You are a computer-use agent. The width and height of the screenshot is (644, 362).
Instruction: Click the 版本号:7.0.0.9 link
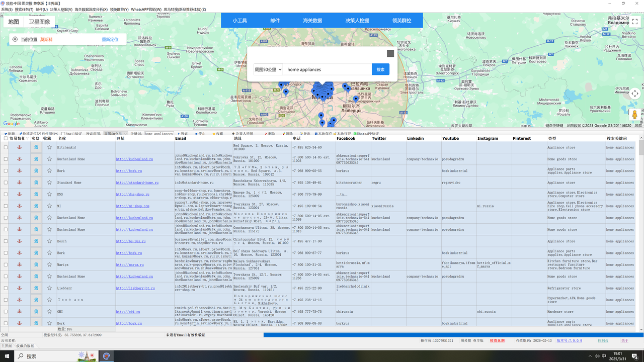coord(569,340)
